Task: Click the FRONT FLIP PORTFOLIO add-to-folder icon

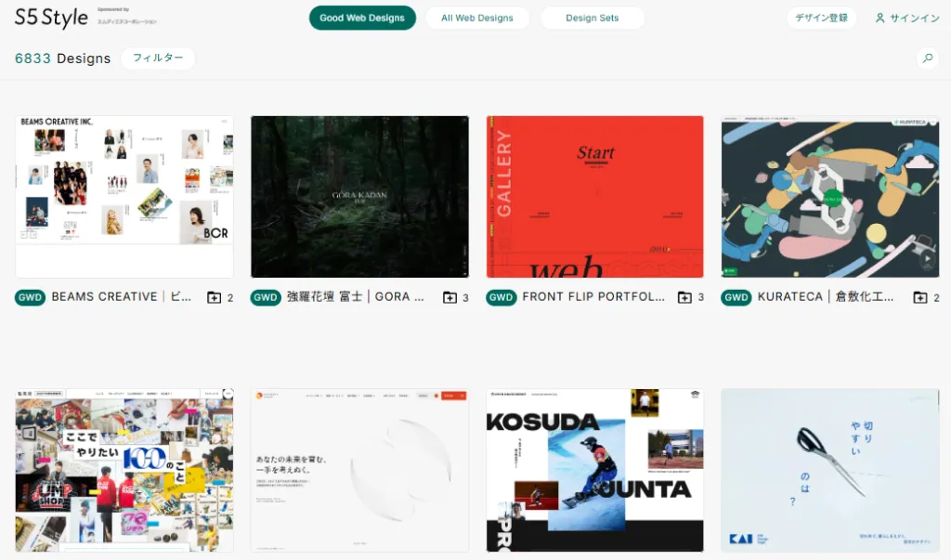Action: (x=684, y=297)
